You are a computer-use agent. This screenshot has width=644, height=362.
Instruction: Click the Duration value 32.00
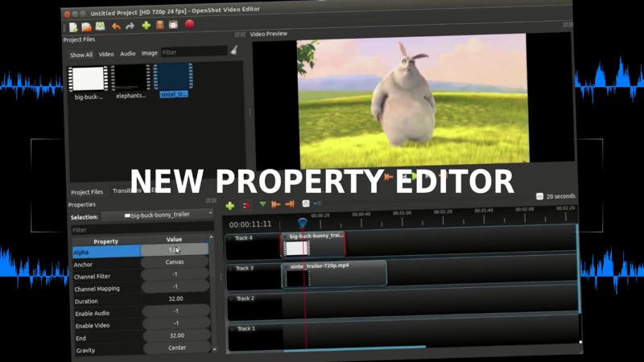[x=176, y=298]
